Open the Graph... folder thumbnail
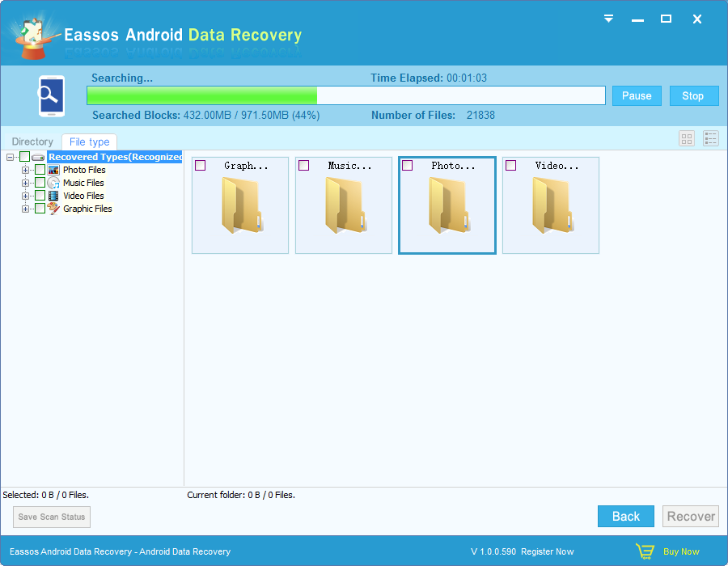This screenshot has width=728, height=566. coord(240,205)
